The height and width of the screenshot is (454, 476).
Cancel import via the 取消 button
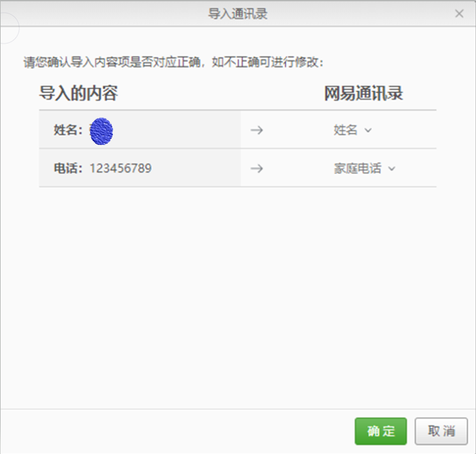pyautogui.click(x=441, y=431)
